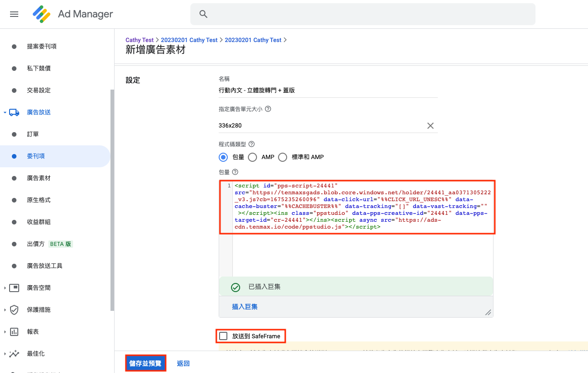Click the 廣告放送 truck icon
588x373 pixels.
coord(14,112)
